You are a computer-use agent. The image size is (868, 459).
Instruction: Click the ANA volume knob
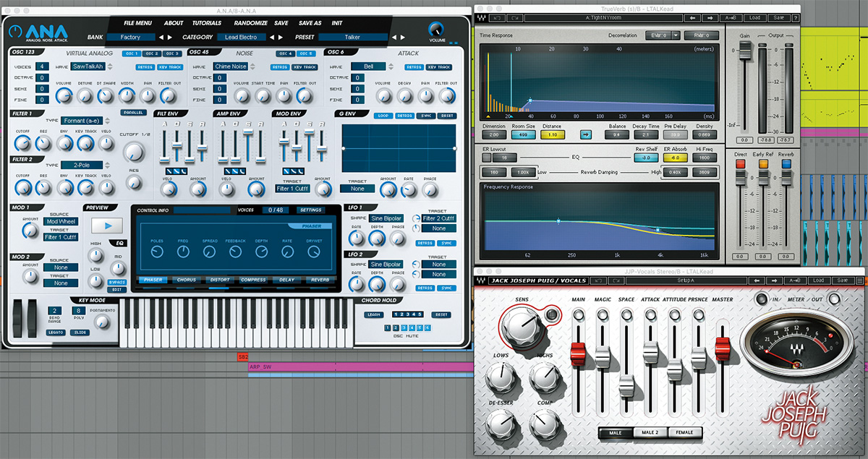(436, 30)
